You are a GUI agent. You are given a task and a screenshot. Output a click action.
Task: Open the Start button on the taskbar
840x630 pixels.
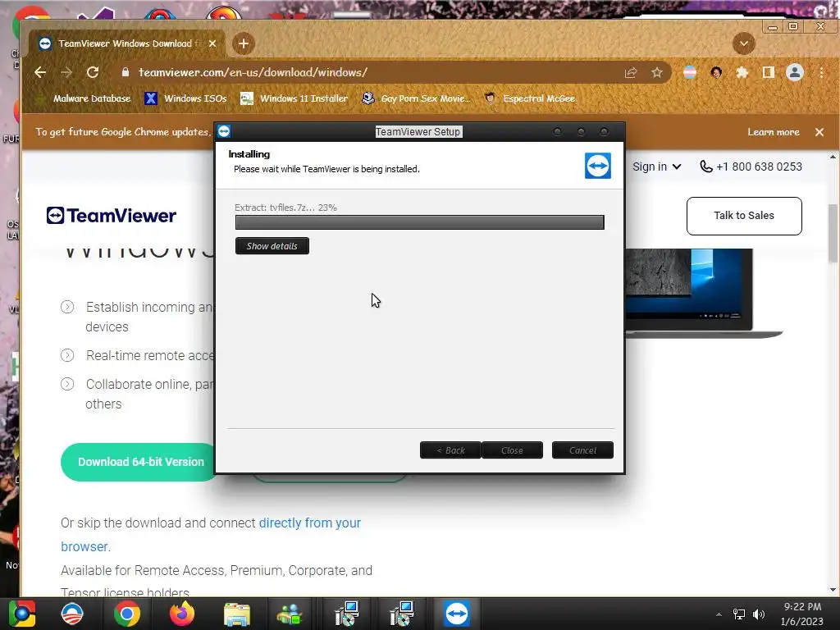22,614
